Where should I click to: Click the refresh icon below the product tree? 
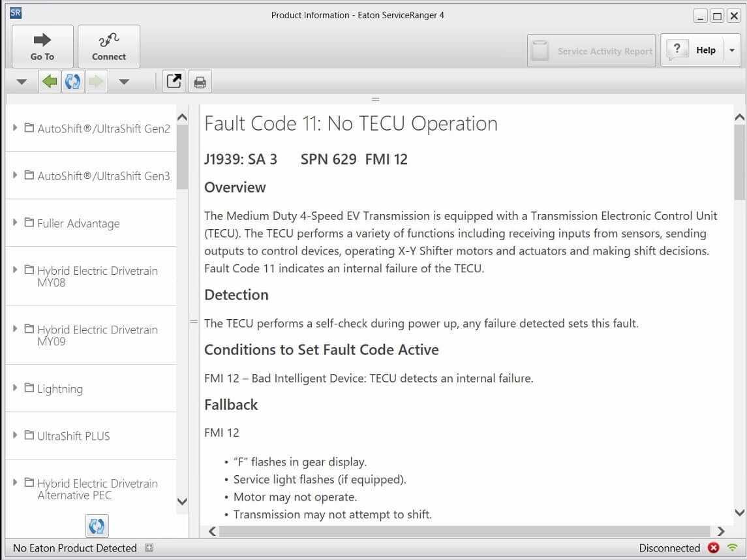pos(97,526)
